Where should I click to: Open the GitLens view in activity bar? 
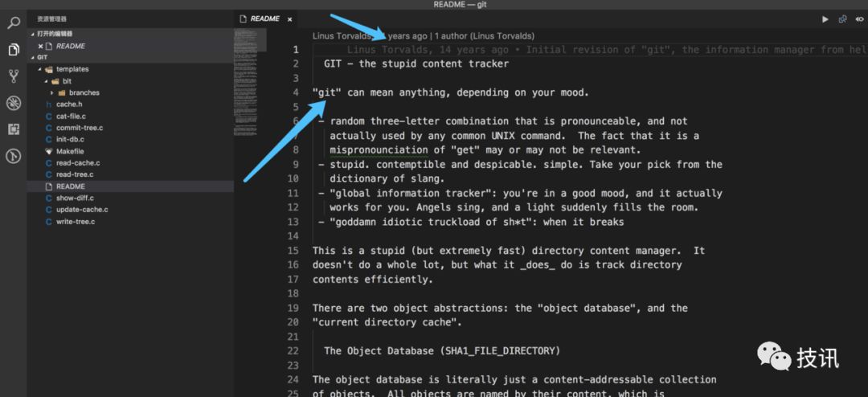point(14,156)
